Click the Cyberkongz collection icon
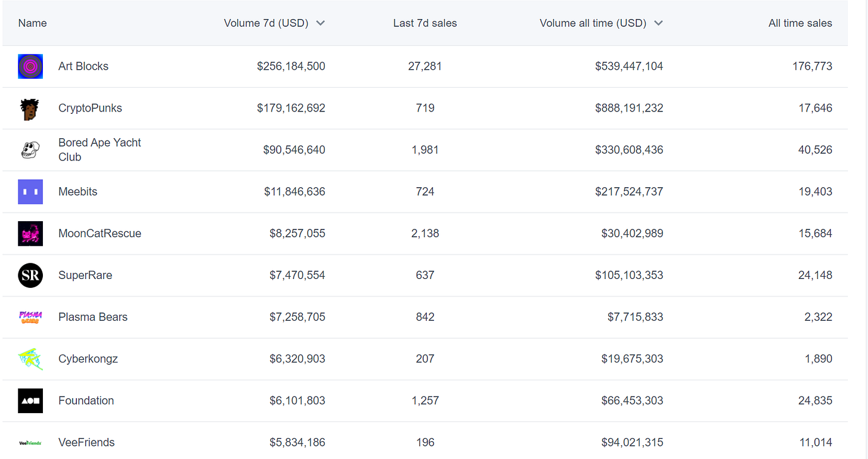The height and width of the screenshot is (459, 868). click(30, 358)
